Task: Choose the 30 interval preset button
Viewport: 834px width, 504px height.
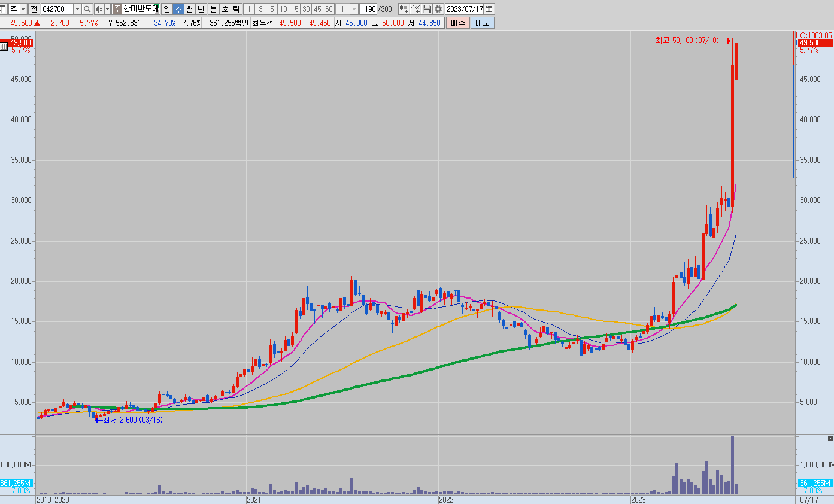Action: pos(306,9)
